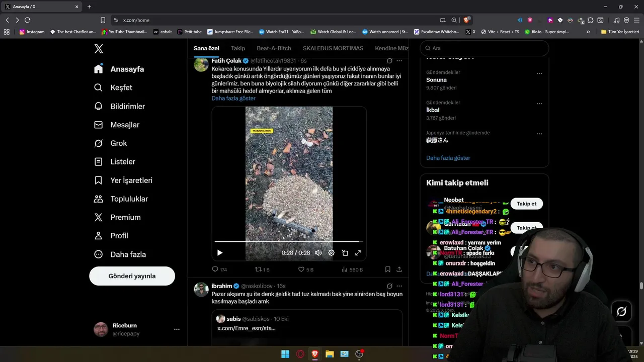Image resolution: width=644 pixels, height=362 pixels.
Task: Open Yer İşaretleri bookmarks
Action: pyautogui.click(x=123, y=180)
